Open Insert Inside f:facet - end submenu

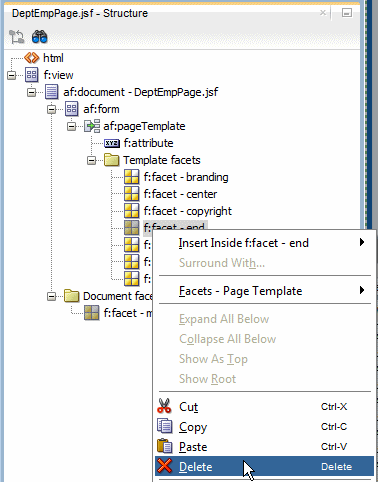click(x=265, y=243)
